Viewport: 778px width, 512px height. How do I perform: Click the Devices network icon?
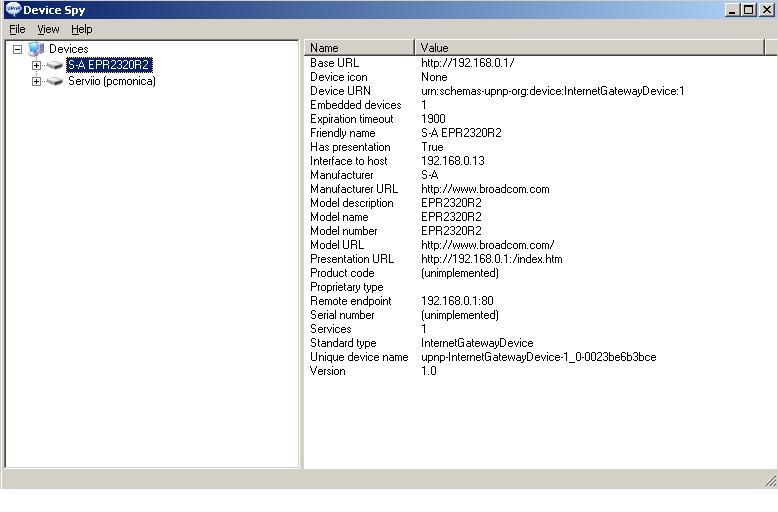36,49
